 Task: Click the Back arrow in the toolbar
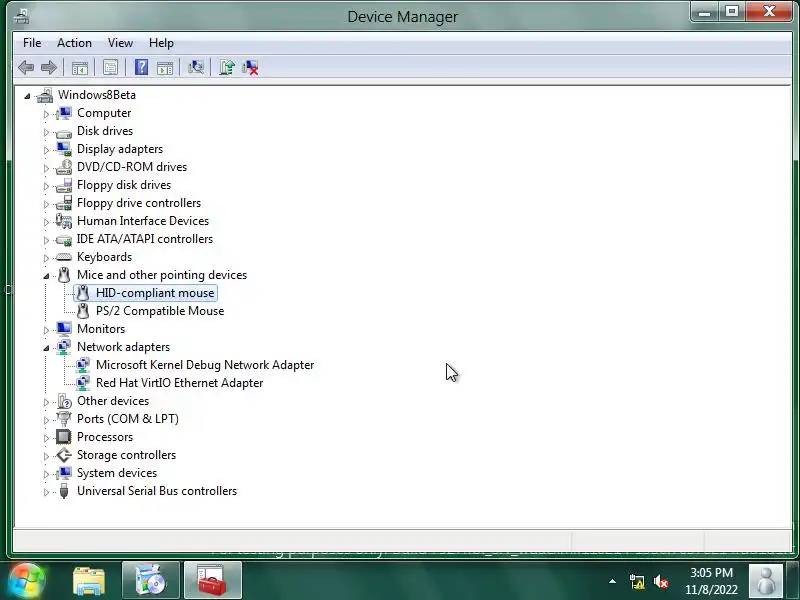tap(26, 67)
